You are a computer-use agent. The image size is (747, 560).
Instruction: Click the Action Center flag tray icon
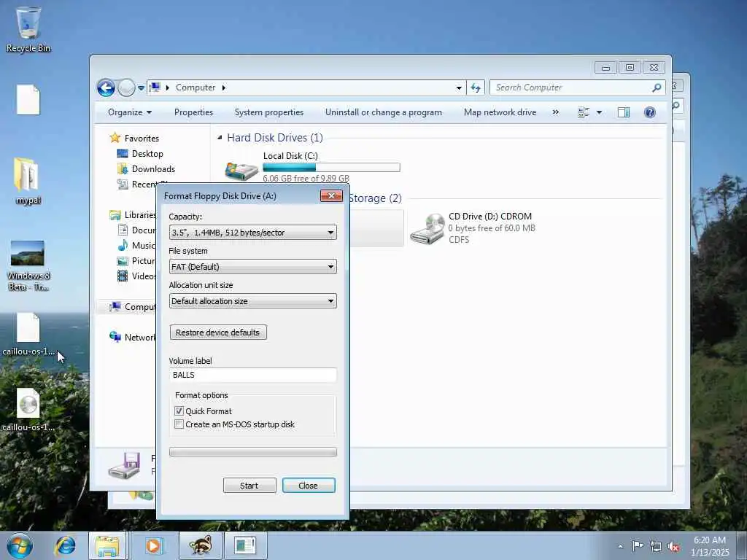pyautogui.click(x=638, y=545)
